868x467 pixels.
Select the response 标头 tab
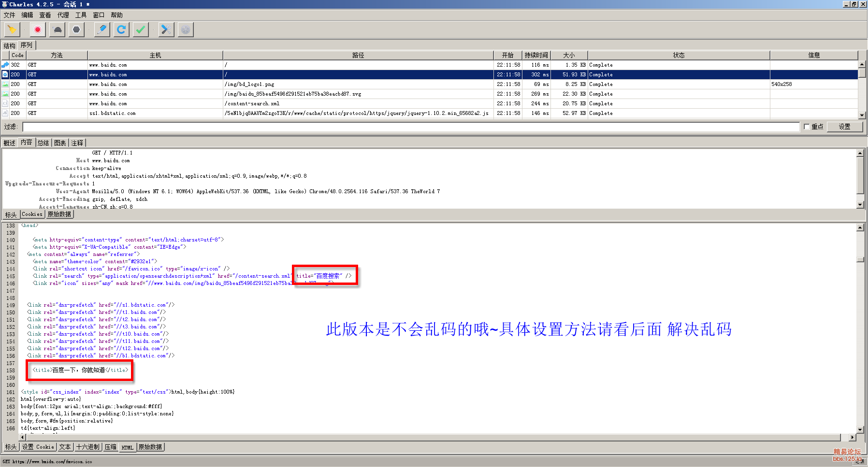[11, 447]
